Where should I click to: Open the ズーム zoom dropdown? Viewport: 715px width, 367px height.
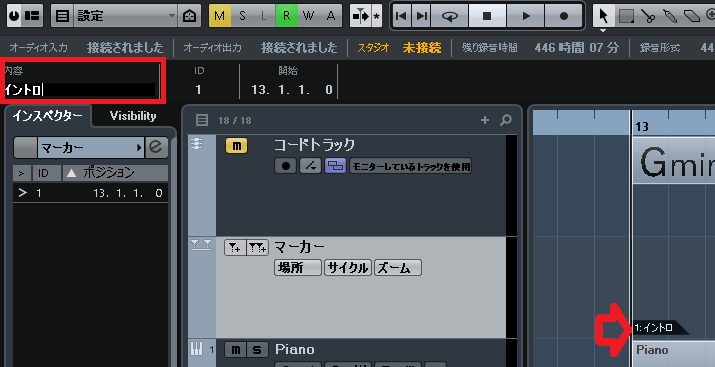[398, 268]
